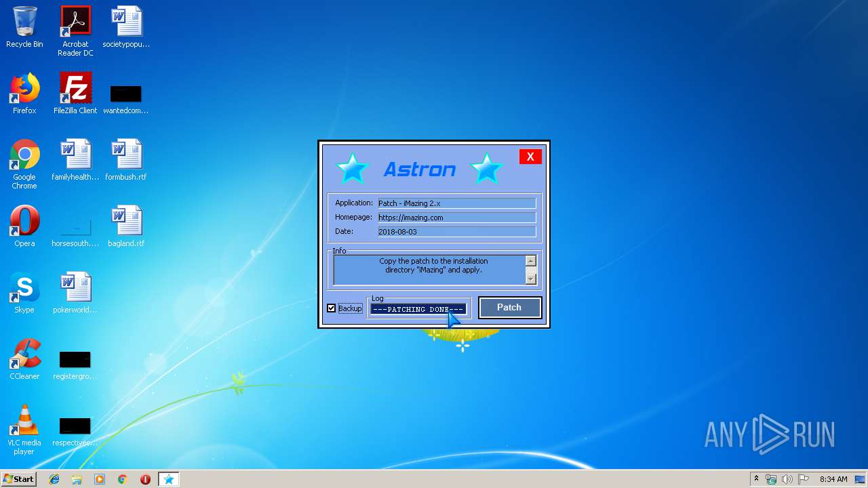Launch Internet Explorer from the taskbar
This screenshot has width=868, height=488.
(54, 479)
